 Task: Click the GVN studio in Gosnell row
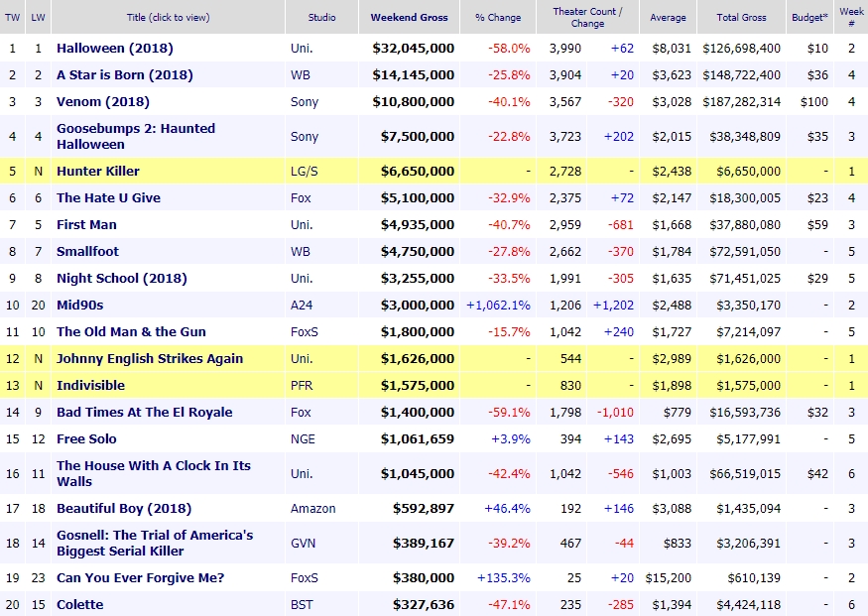click(x=303, y=543)
